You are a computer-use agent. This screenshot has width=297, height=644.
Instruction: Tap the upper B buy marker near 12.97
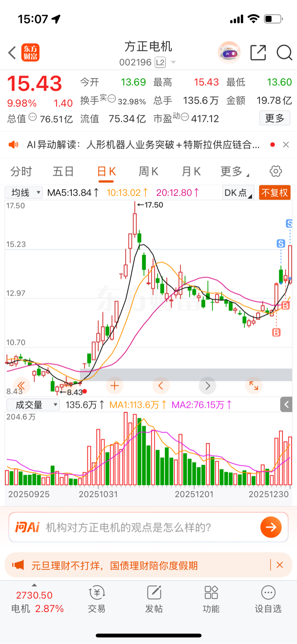click(x=286, y=306)
